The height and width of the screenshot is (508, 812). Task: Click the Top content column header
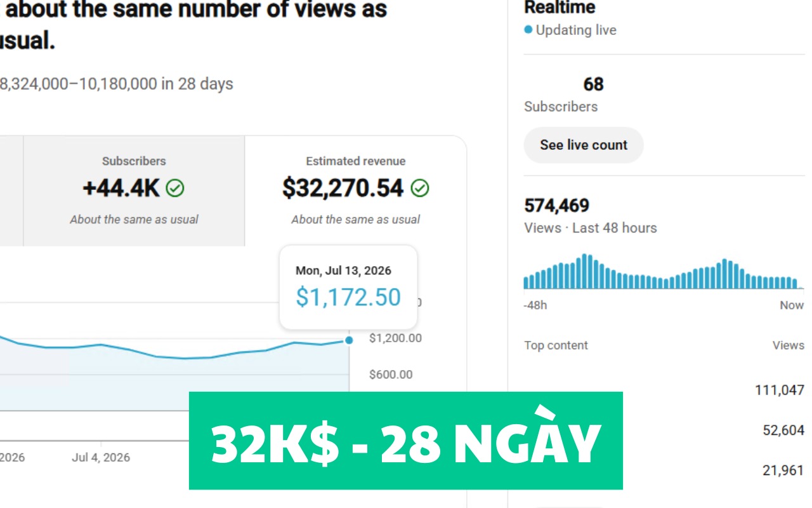[x=556, y=345]
